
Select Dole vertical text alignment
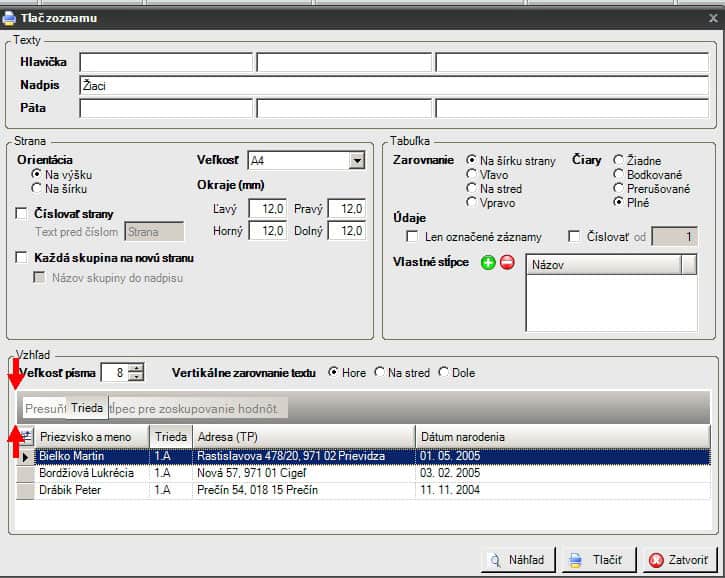click(443, 372)
